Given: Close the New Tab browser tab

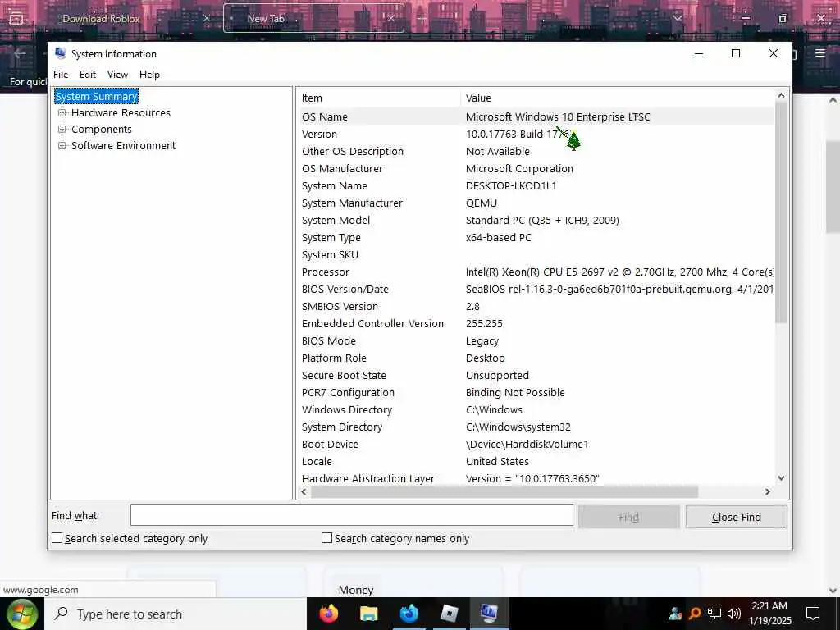Looking at the screenshot, I should click(x=391, y=18).
